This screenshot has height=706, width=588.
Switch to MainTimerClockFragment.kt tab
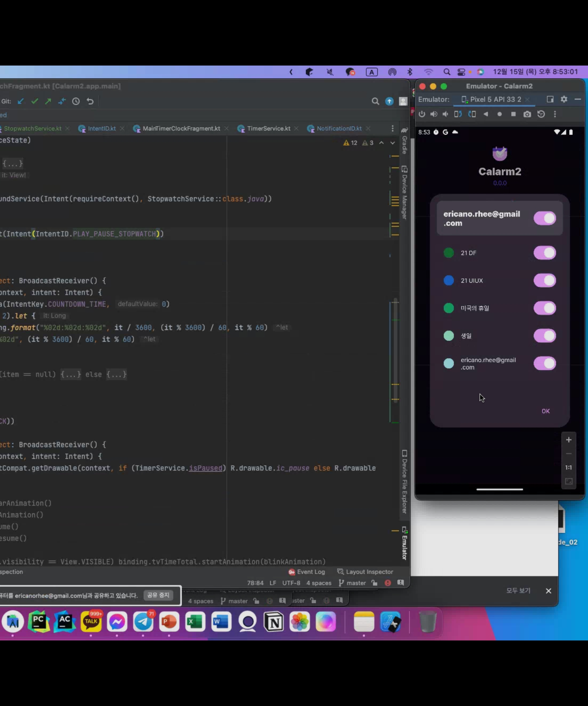(181, 128)
